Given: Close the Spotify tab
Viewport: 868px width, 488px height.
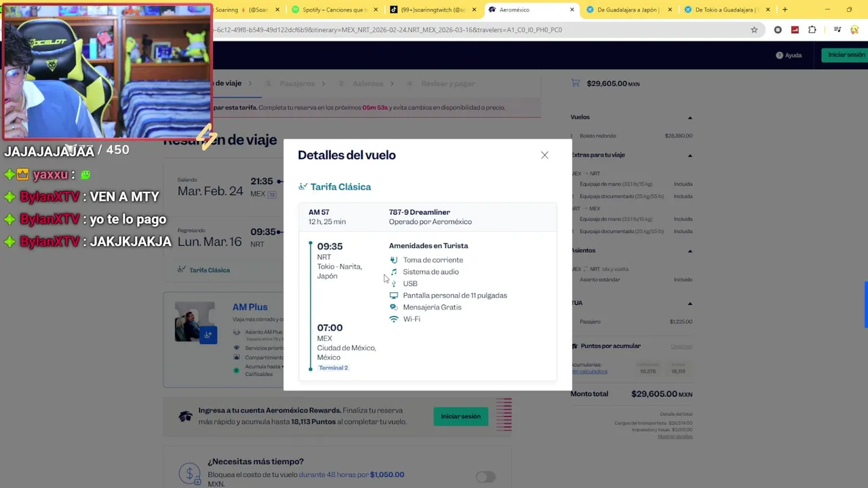Looking at the screenshot, I should click(376, 9).
